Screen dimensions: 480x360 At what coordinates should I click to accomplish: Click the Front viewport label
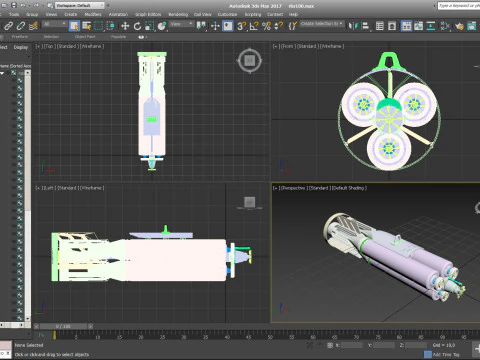tap(287, 46)
